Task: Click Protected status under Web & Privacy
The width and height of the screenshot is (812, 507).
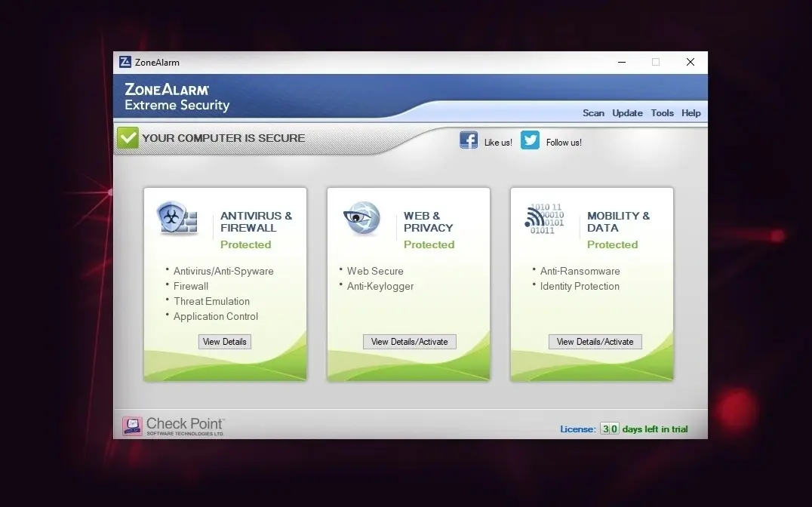Action: [429, 244]
